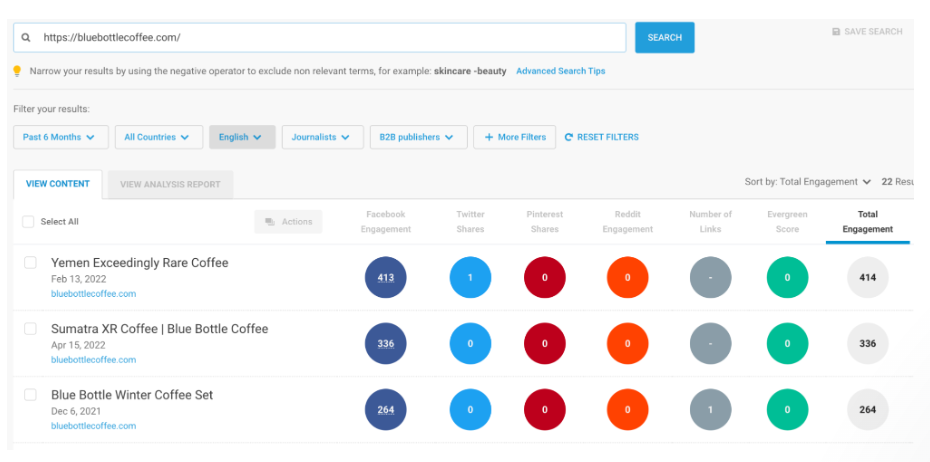The image size is (930, 462).
Task: Click Reddit bubble in Winter Coffee Set row
Action: click(628, 409)
